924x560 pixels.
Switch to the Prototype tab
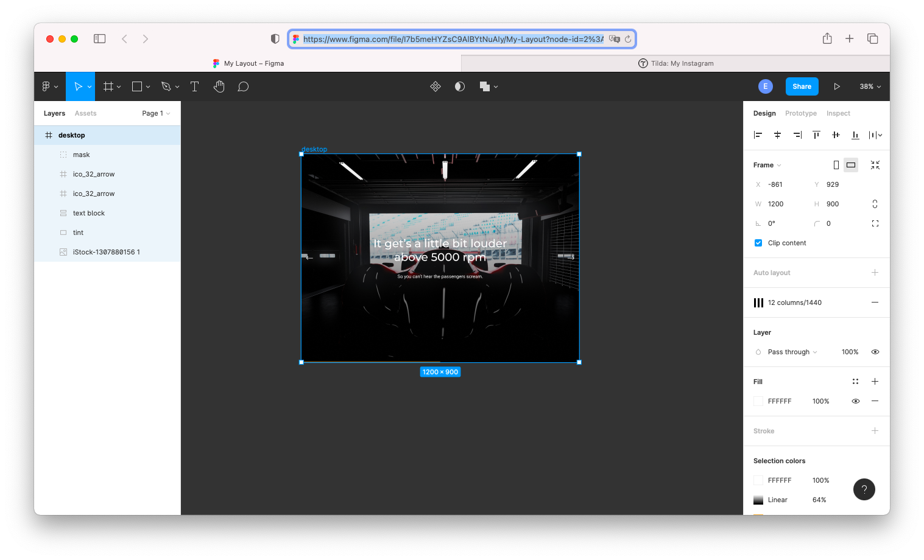[800, 113]
